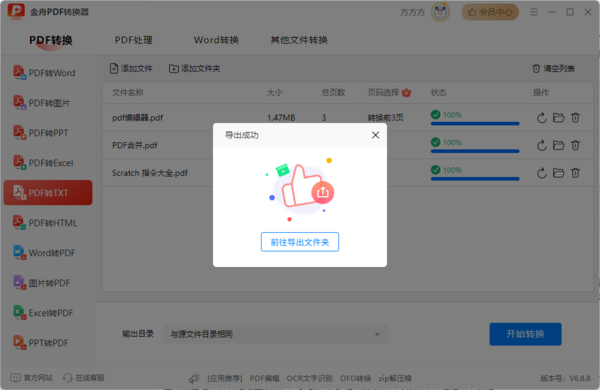Open the hamburger menu in title bar

coord(534,12)
